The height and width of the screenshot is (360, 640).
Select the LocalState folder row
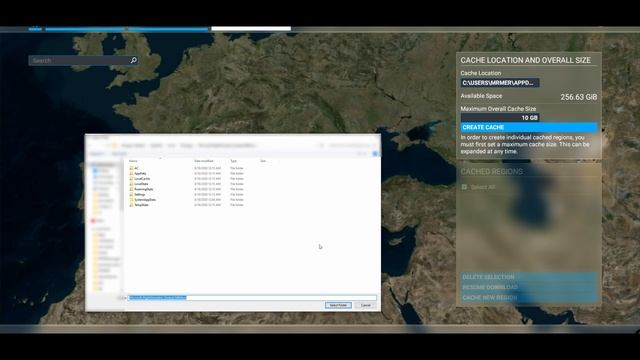click(x=187, y=184)
